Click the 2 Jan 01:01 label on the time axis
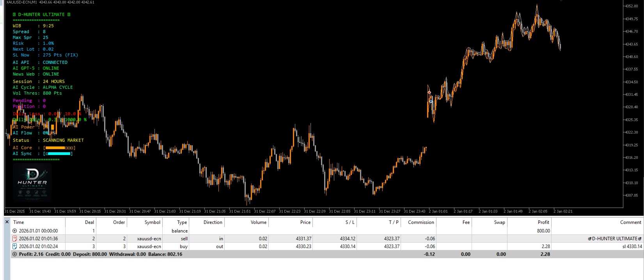The height and width of the screenshot is (280, 644). 438,211
